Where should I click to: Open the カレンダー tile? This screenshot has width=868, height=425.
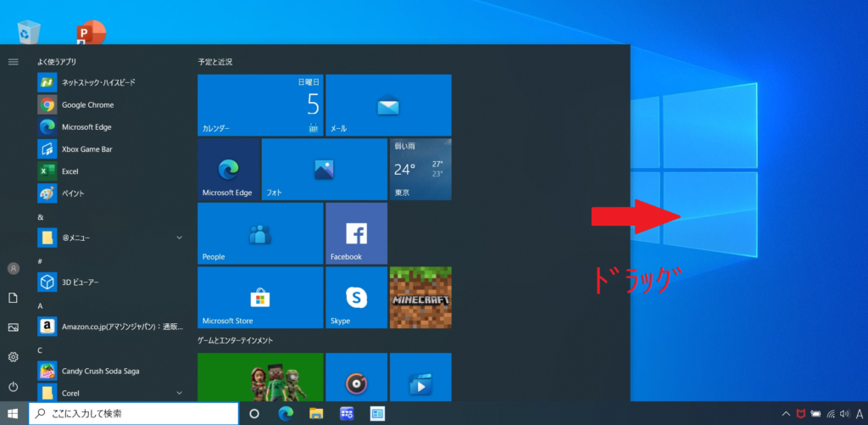click(x=260, y=105)
